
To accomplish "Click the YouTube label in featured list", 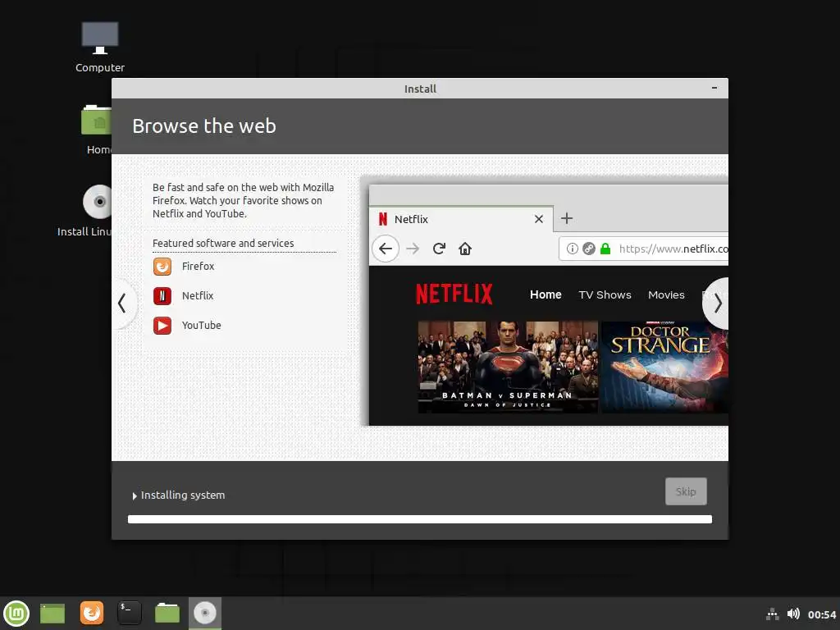I will 202,325.
